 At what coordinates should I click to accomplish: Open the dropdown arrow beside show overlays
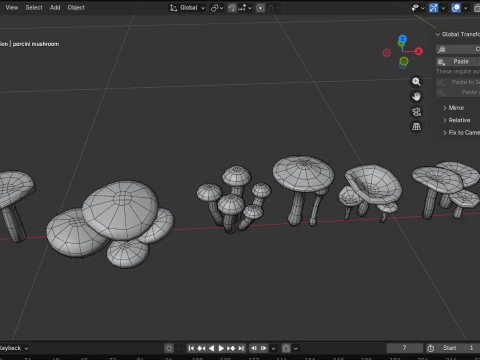coord(466,8)
